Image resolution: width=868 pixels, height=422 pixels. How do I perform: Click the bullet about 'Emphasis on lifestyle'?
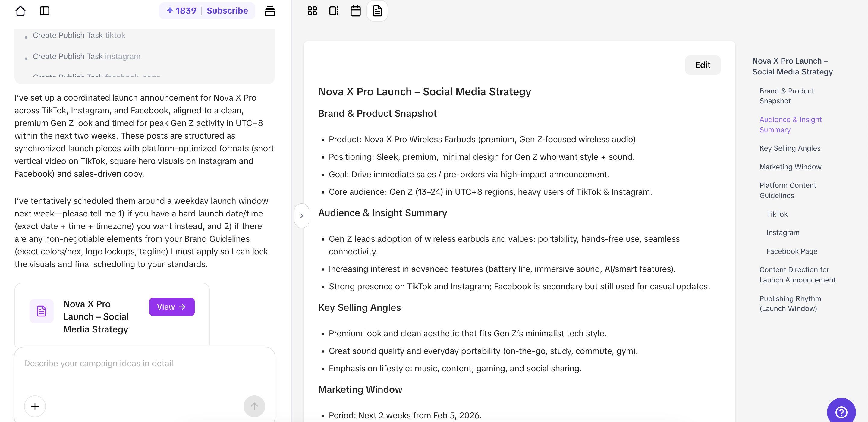point(455,368)
